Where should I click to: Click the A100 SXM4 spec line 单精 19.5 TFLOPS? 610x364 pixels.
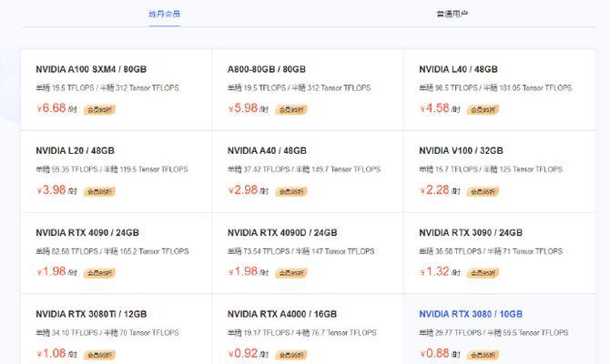65,88
